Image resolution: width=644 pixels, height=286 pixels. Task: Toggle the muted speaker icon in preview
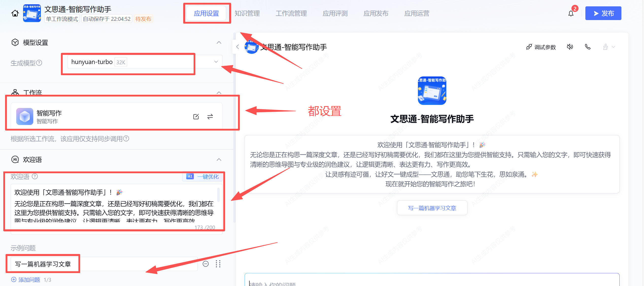[570, 47]
